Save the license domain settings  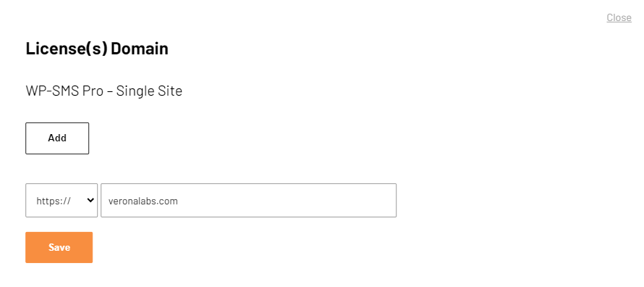coord(59,247)
